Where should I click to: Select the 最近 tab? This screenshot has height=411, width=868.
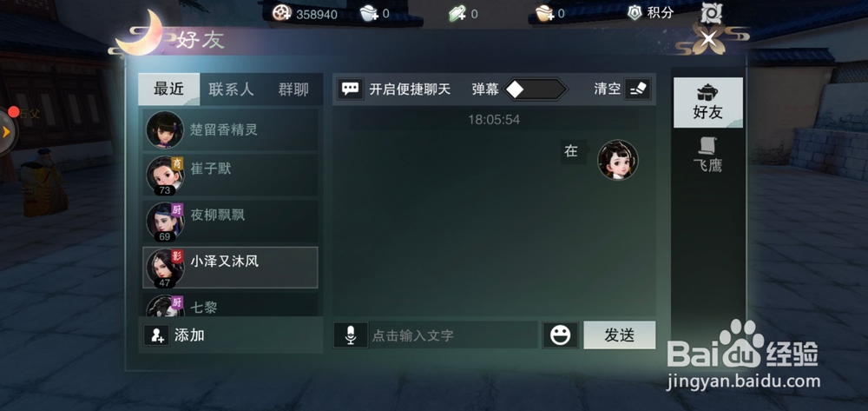tap(169, 89)
